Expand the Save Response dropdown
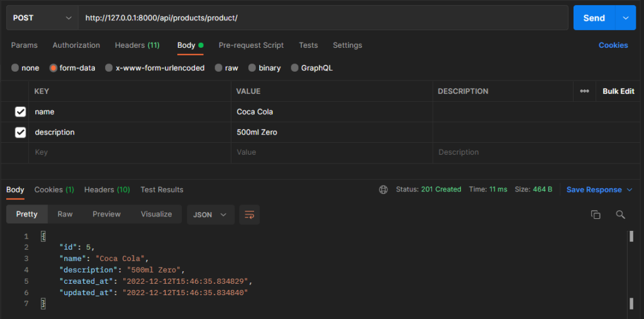 click(x=599, y=189)
